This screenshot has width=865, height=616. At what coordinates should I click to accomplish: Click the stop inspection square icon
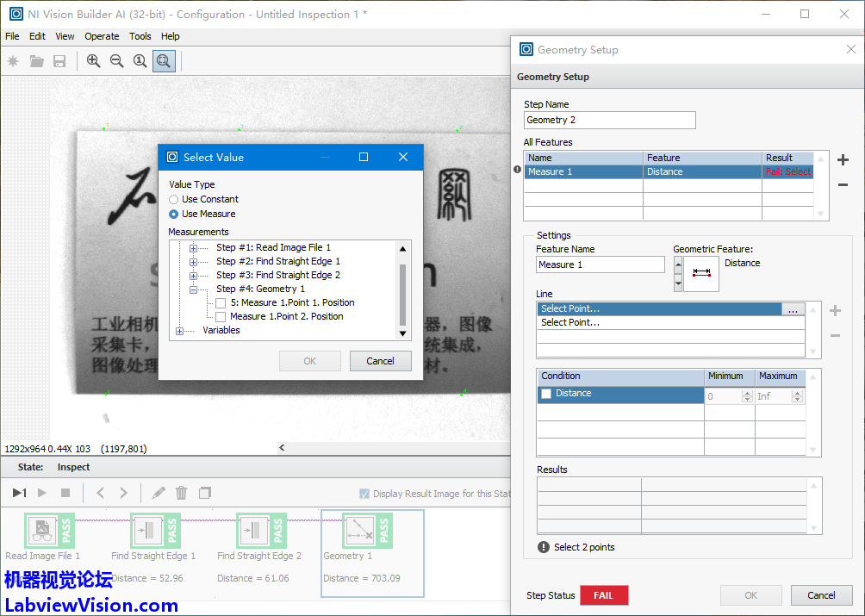[x=65, y=493]
